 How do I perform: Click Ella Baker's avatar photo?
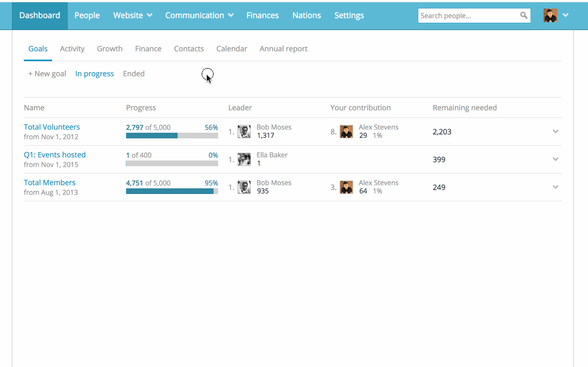[244, 159]
